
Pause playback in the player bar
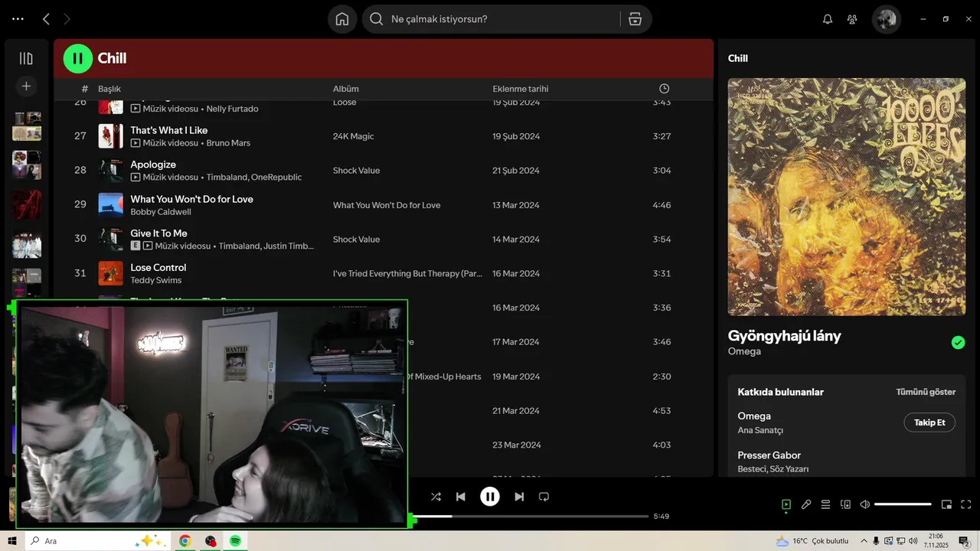click(x=490, y=497)
